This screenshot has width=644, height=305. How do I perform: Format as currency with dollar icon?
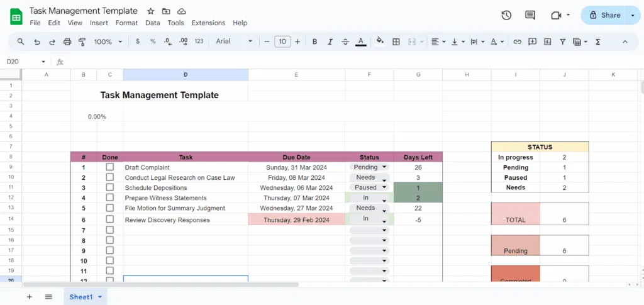138,42
